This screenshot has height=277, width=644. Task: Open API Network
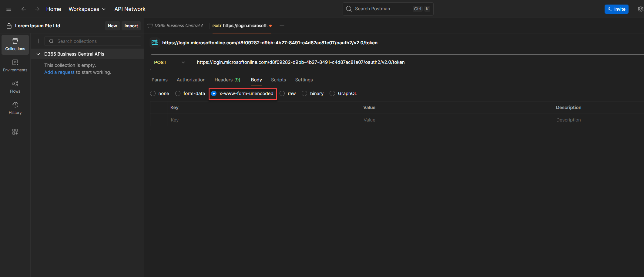tap(130, 9)
